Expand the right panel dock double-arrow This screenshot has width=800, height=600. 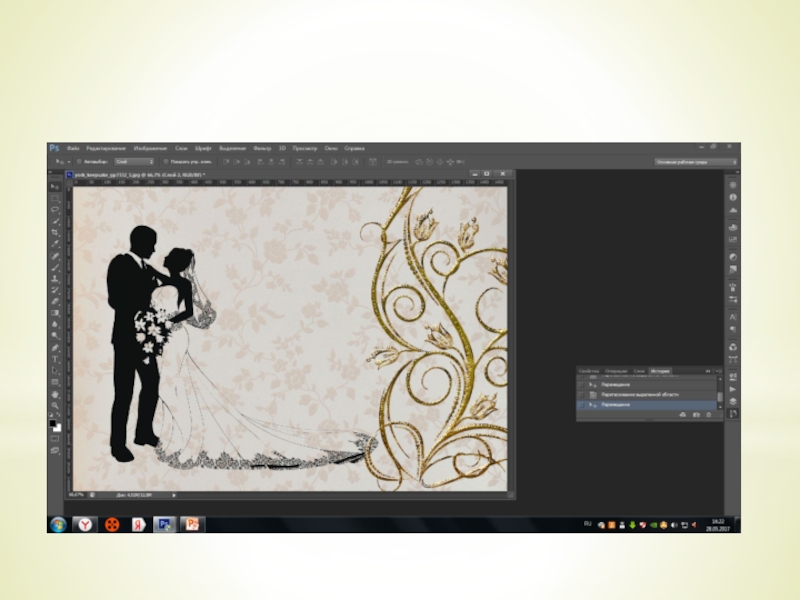(x=737, y=173)
